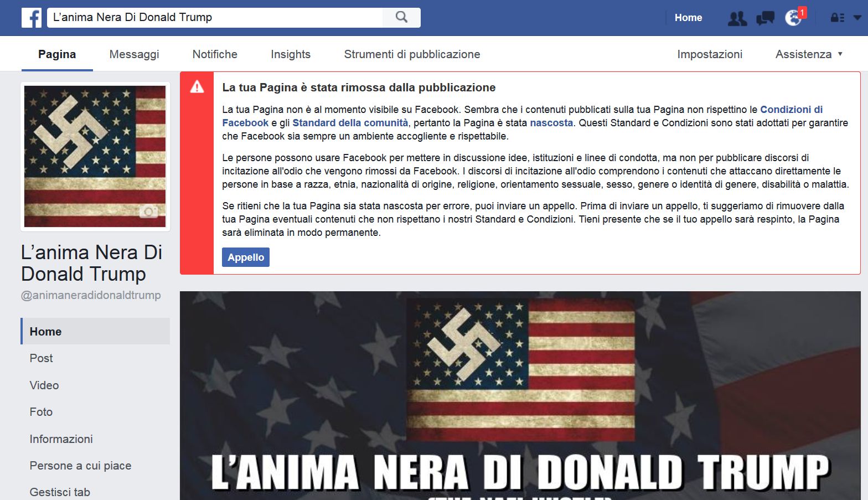Click the Facebook logo icon

(x=32, y=18)
